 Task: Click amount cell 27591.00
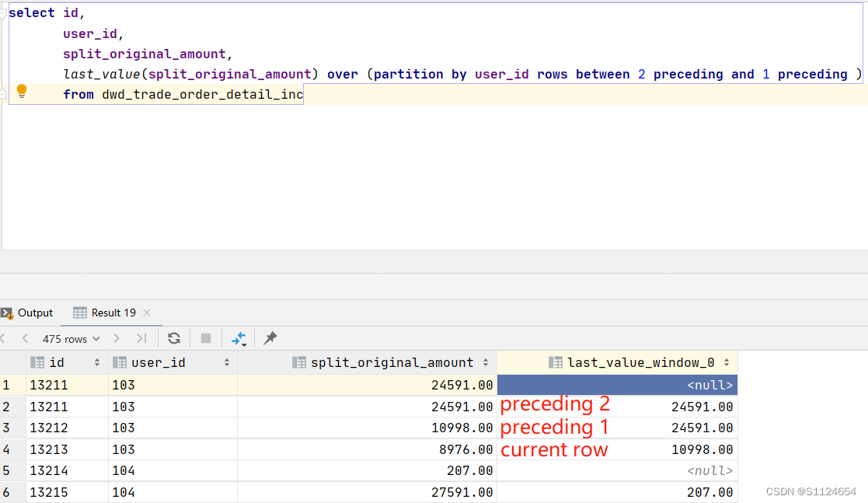tap(367, 492)
